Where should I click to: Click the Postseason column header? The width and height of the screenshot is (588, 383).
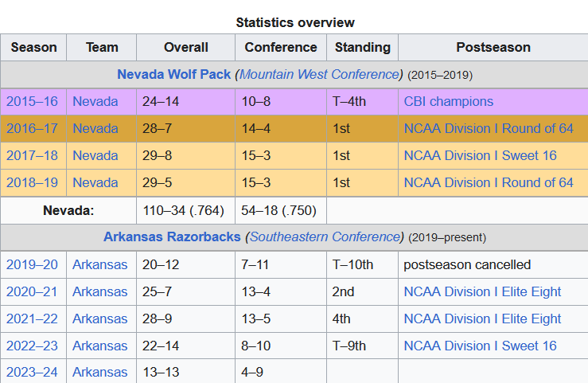[x=493, y=47]
